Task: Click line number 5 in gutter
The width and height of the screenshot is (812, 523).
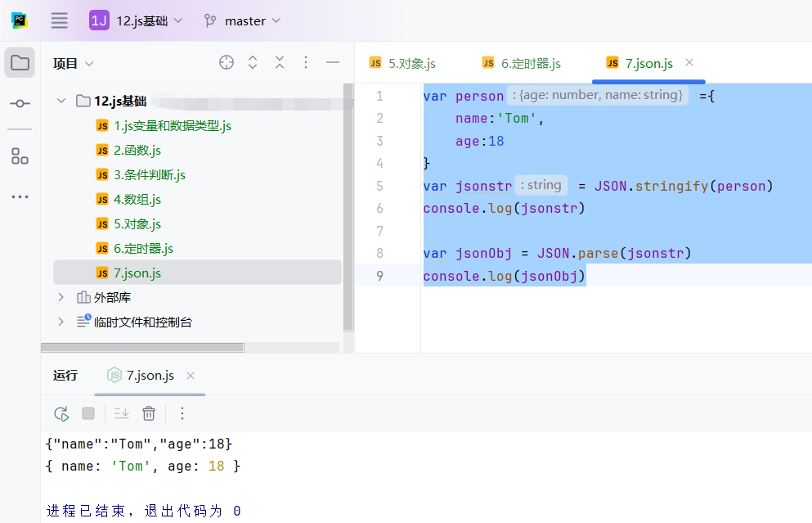Action: (x=379, y=186)
